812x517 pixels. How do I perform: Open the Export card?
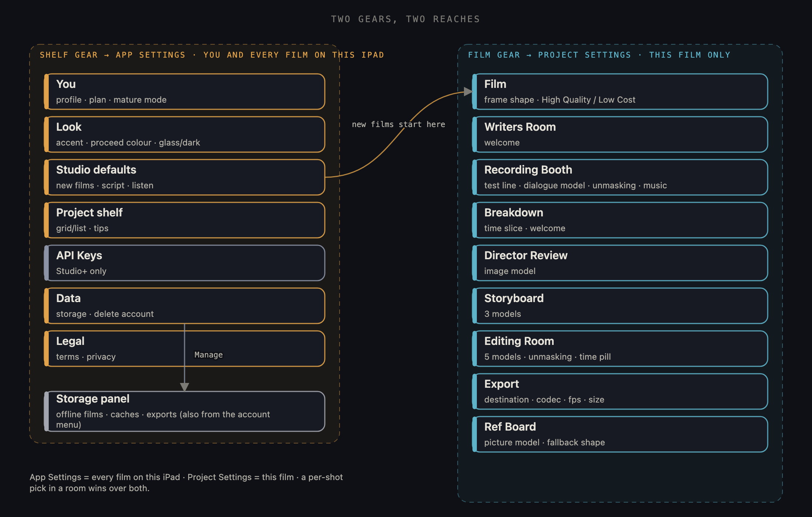[x=620, y=391]
